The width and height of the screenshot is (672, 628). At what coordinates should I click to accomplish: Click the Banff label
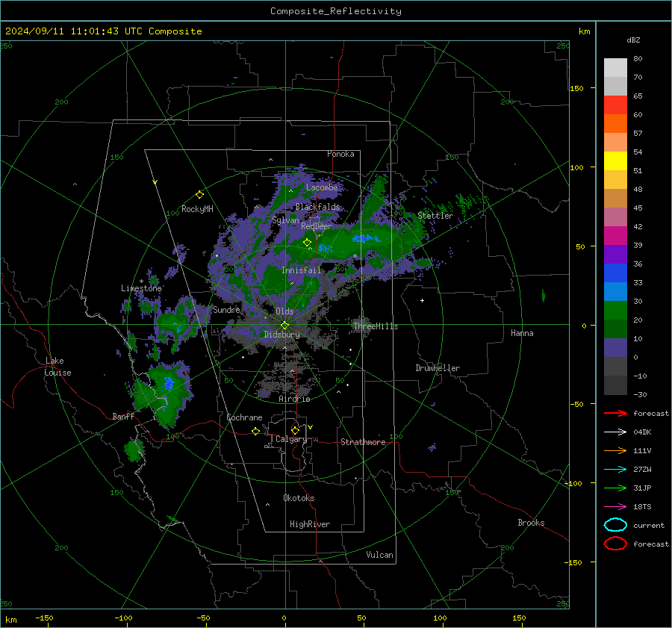123,416
